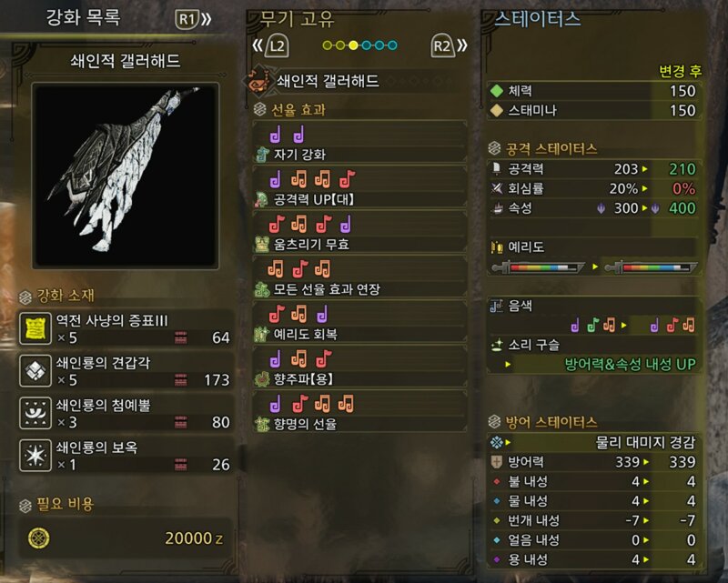This screenshot has height=583, width=728.
Task: Open the 강화 목록 tab header
Action: point(83,17)
